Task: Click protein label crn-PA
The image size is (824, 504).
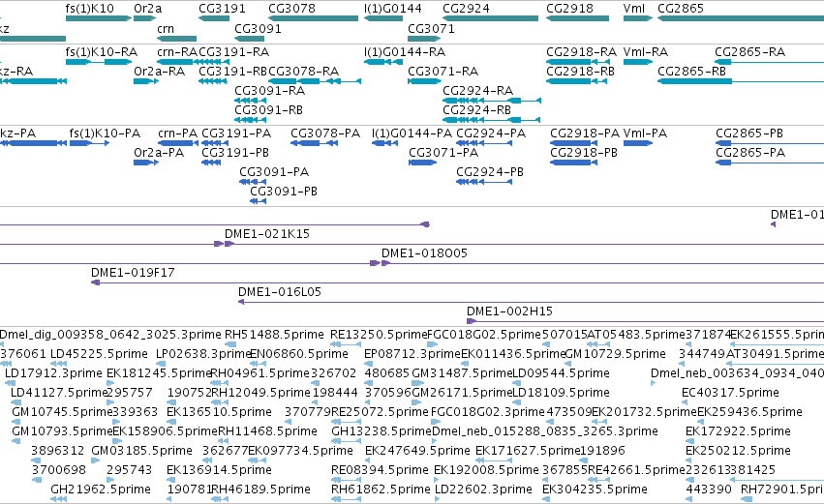Action: click(177, 133)
